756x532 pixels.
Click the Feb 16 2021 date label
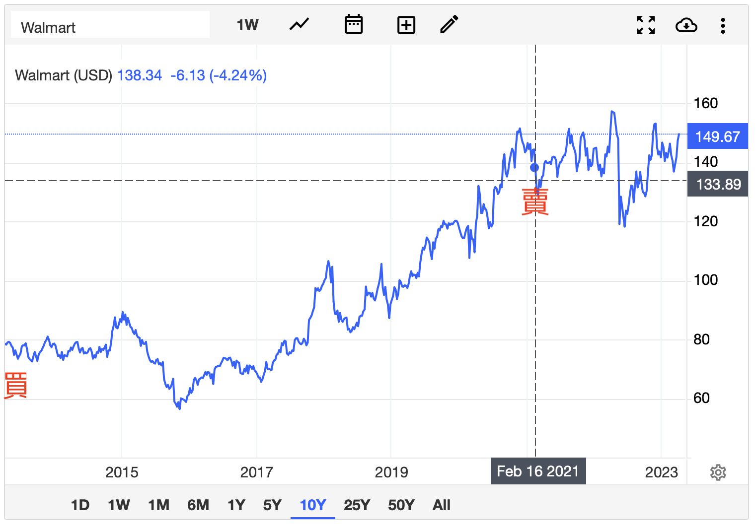click(538, 471)
